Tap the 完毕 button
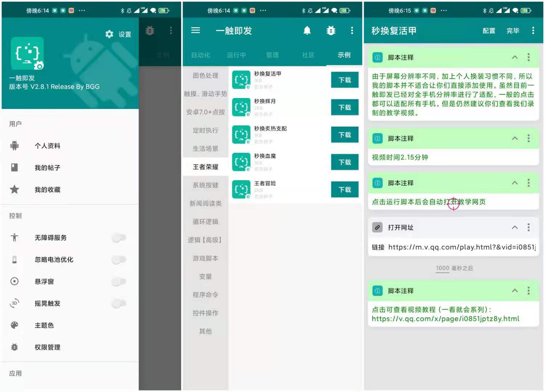Image resolution: width=545 pixels, height=392 pixels. 513,31
